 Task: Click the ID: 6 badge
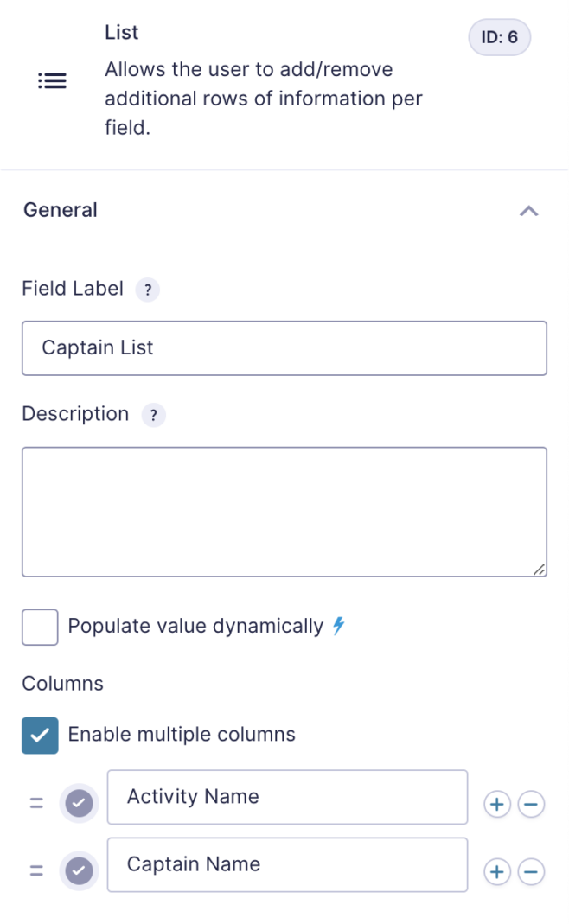point(500,37)
